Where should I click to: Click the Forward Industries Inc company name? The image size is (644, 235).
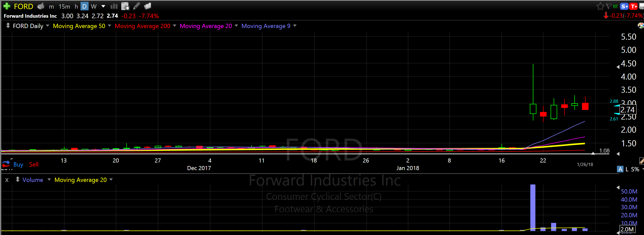(x=30, y=16)
